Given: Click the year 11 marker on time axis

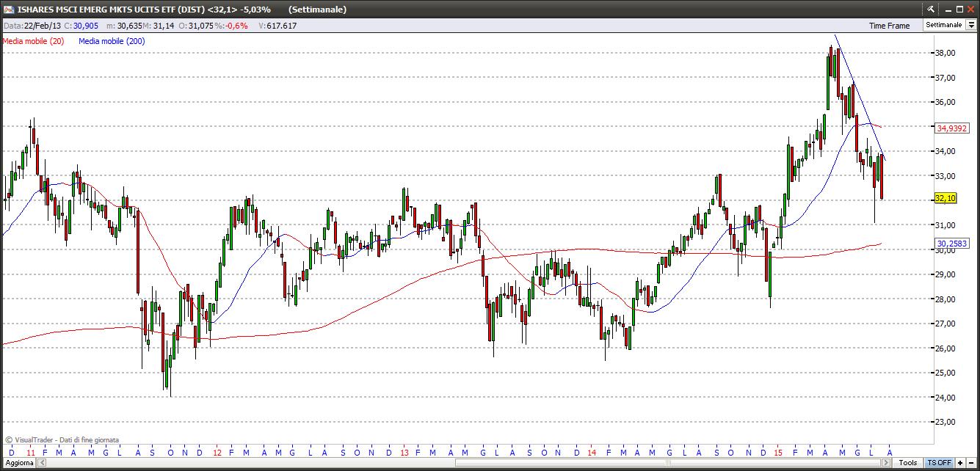Looking at the screenshot, I should [x=32, y=452].
